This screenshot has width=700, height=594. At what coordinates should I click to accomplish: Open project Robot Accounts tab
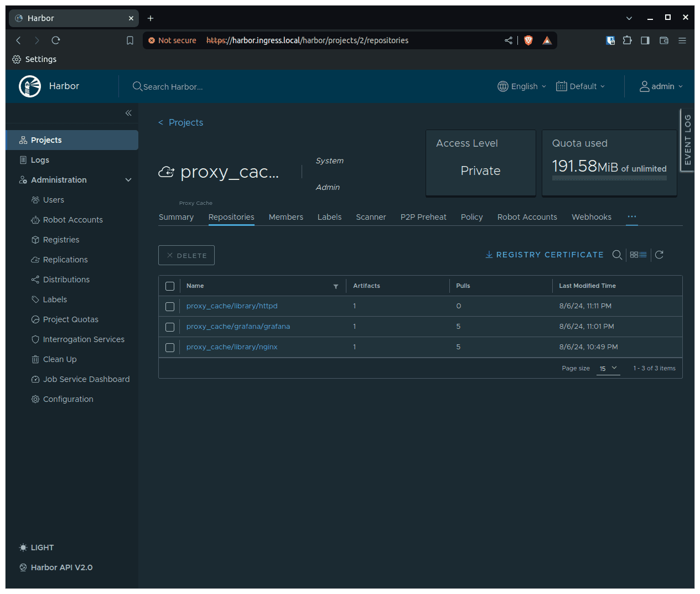(x=527, y=217)
